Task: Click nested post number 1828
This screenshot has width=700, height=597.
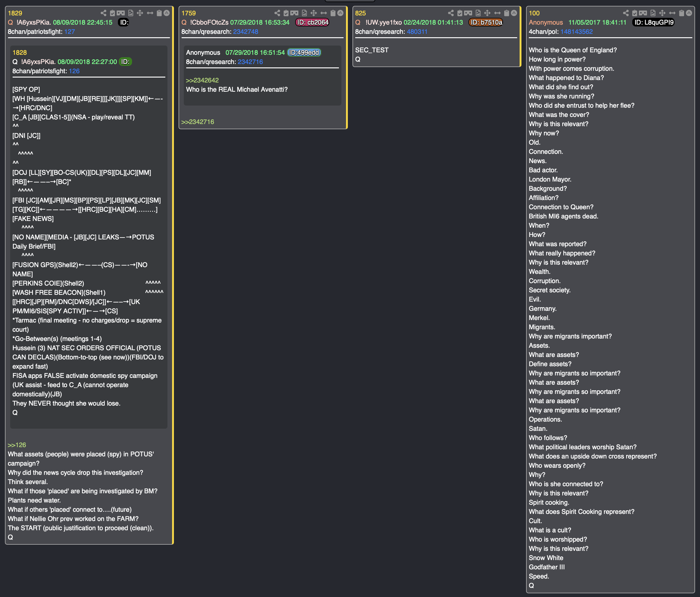Action: tap(20, 53)
